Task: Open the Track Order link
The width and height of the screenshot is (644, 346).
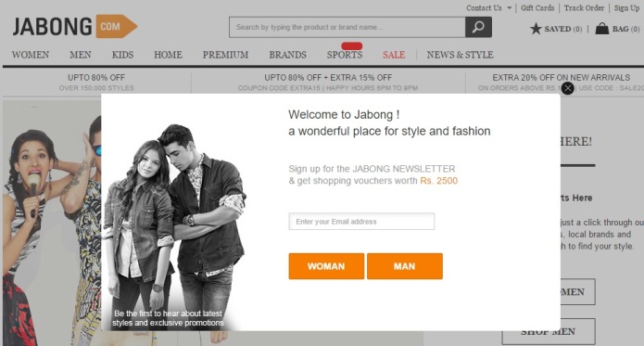Action: (x=584, y=7)
